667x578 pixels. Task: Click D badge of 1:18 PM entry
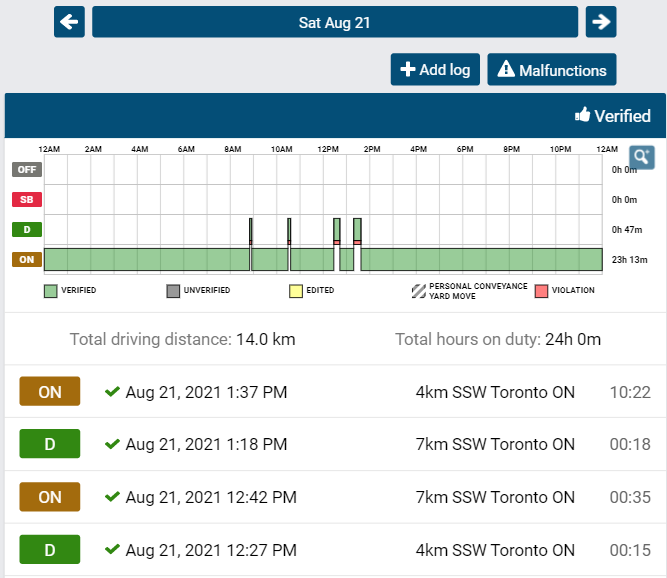[x=50, y=444]
